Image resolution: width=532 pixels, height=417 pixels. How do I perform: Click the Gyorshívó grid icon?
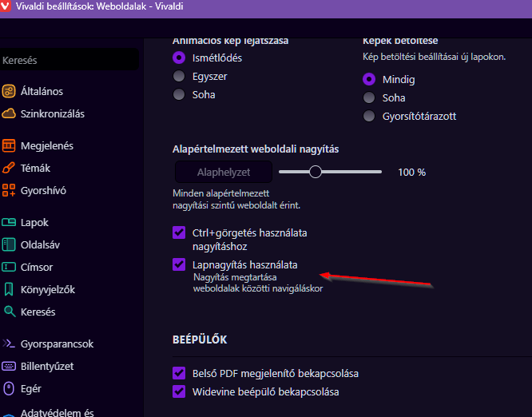[x=9, y=190]
